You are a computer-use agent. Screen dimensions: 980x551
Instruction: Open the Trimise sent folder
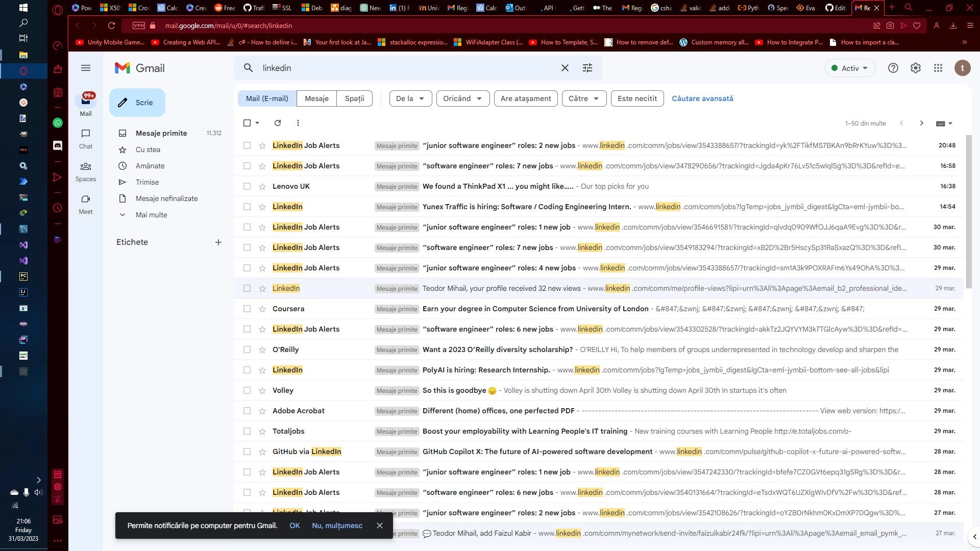pos(147,182)
